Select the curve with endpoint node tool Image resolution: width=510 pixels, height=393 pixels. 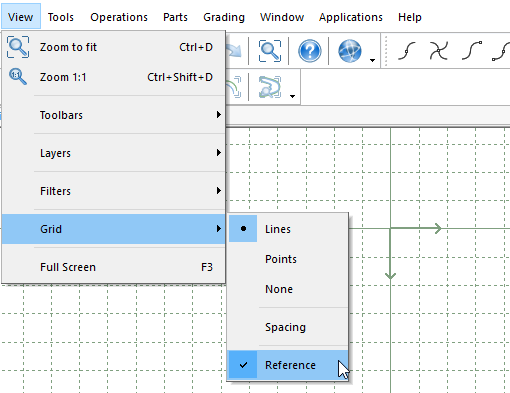point(472,50)
